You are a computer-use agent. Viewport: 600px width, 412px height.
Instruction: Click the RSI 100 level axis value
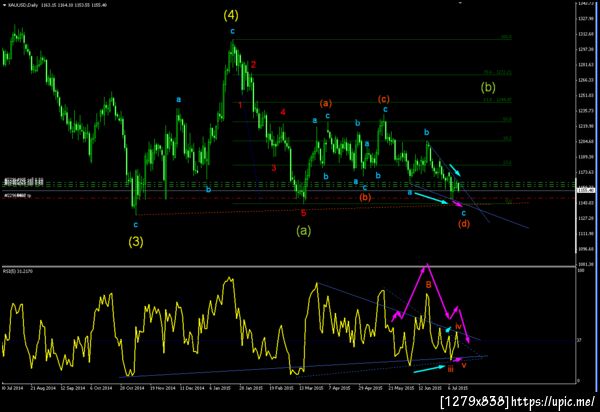[x=580, y=270]
